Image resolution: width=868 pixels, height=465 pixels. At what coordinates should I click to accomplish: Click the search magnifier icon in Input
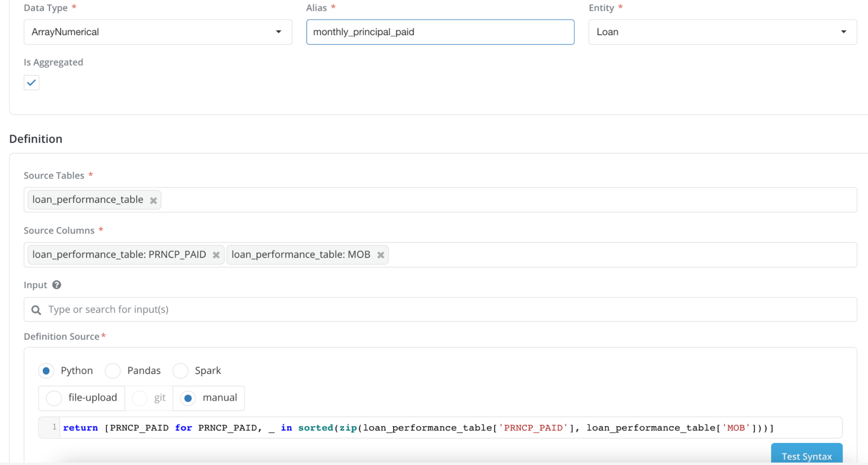[x=36, y=310]
